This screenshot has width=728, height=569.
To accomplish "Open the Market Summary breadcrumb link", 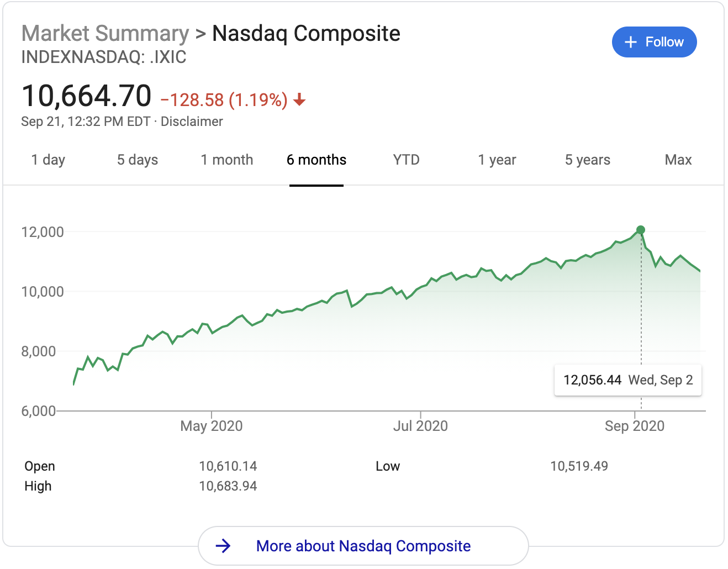I will point(105,34).
